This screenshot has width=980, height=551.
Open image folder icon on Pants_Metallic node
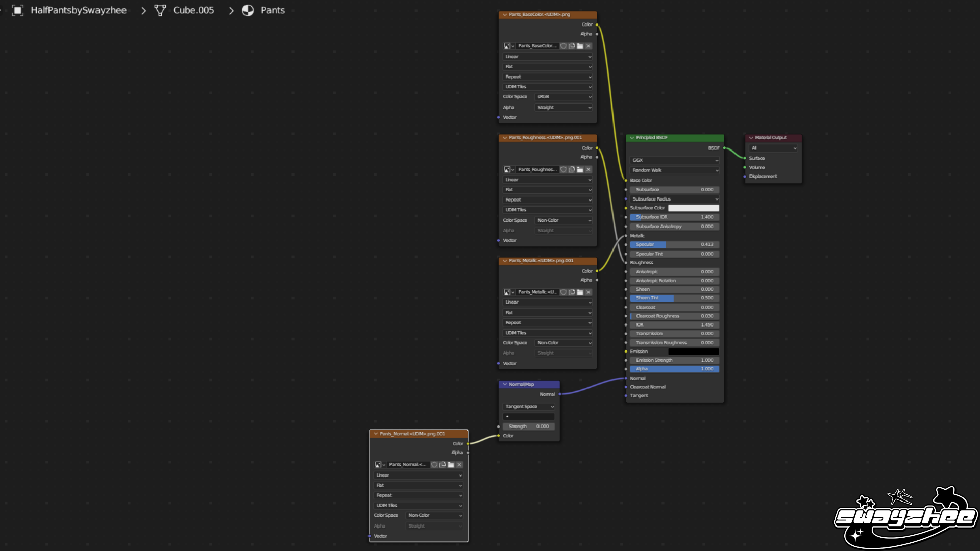[580, 292]
